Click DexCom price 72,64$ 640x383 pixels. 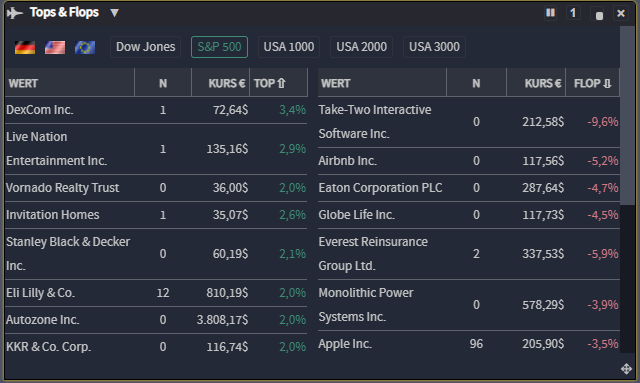pyautogui.click(x=230, y=110)
